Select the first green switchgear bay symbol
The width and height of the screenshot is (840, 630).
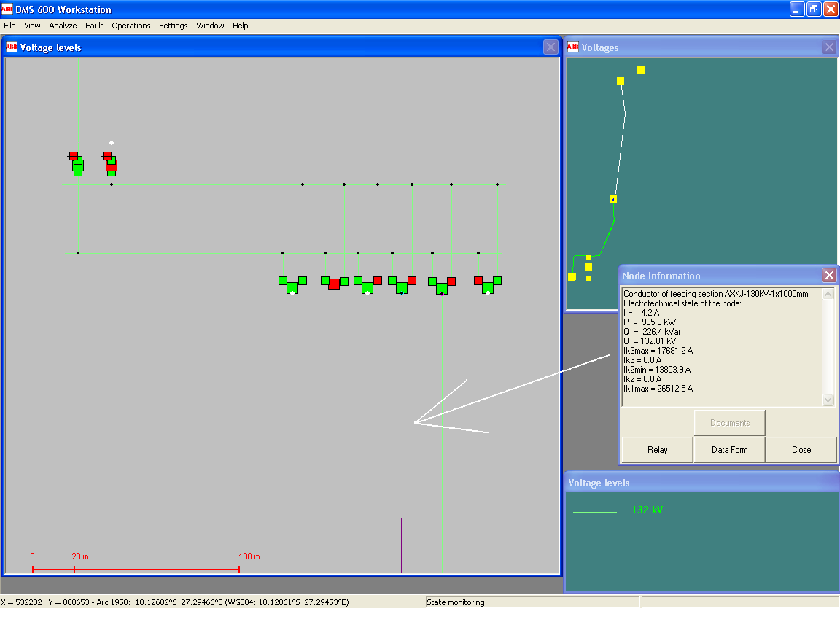pos(292,284)
